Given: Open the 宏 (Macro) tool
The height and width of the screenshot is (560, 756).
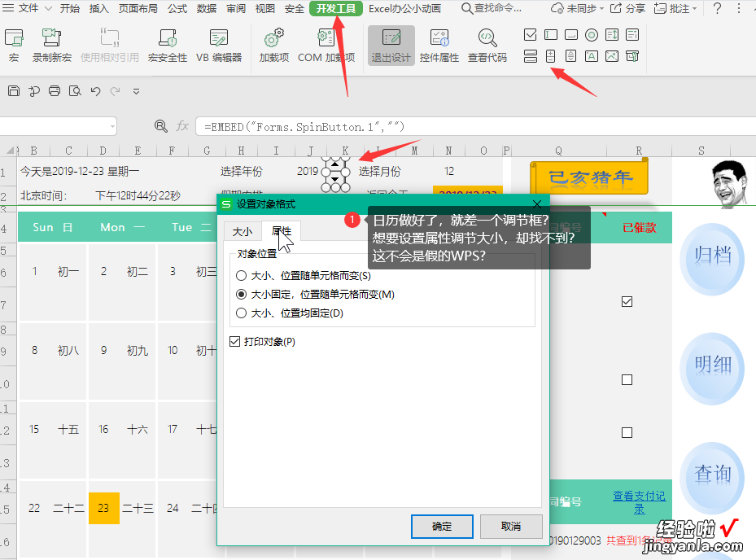Looking at the screenshot, I should [x=14, y=45].
